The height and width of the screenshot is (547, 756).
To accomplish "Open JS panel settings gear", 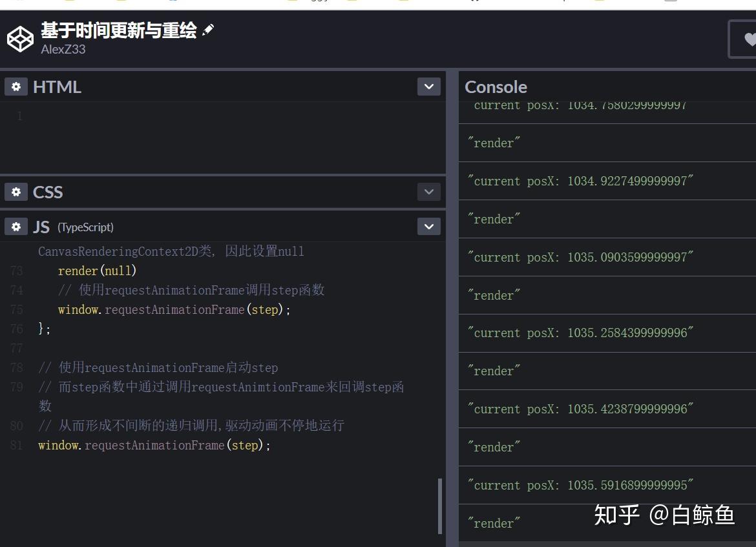I will click(16, 227).
